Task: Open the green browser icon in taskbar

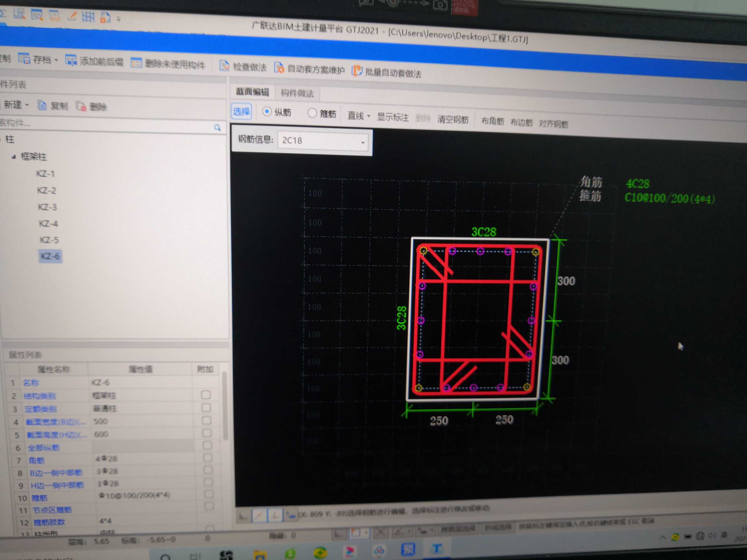Action: click(x=290, y=554)
